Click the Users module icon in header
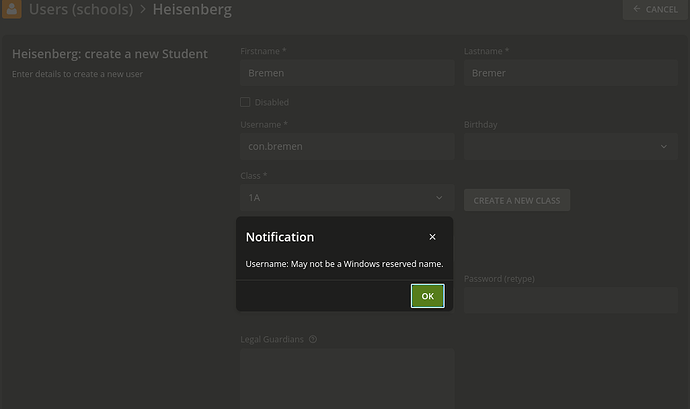Screen dimensions: 690x409 coord(11,9)
